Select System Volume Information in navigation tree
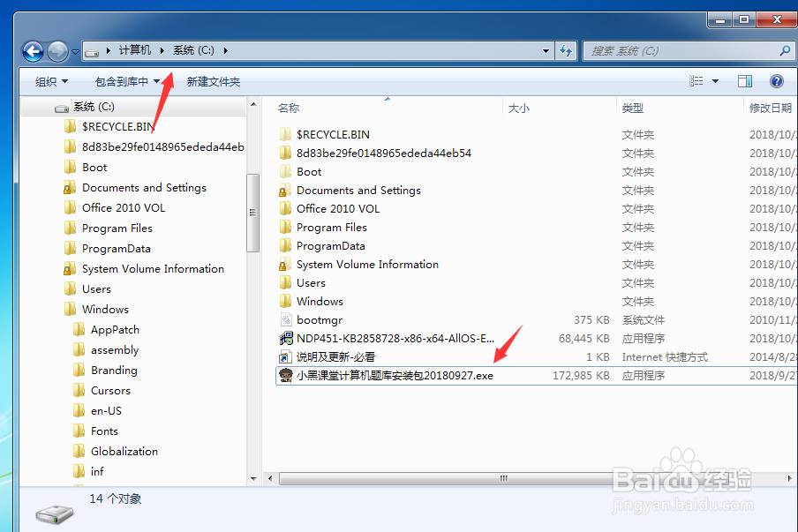This screenshot has width=798, height=532. click(x=153, y=268)
